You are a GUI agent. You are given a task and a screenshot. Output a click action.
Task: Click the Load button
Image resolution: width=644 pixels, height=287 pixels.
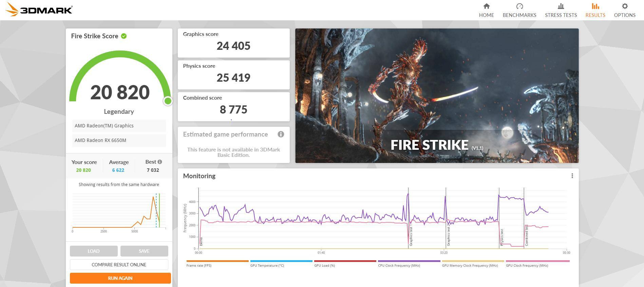94,251
